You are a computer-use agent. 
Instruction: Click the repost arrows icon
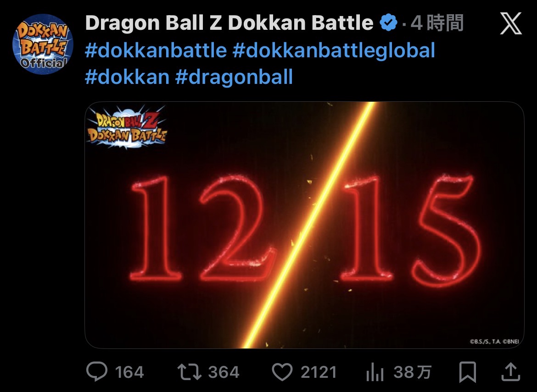coord(190,372)
